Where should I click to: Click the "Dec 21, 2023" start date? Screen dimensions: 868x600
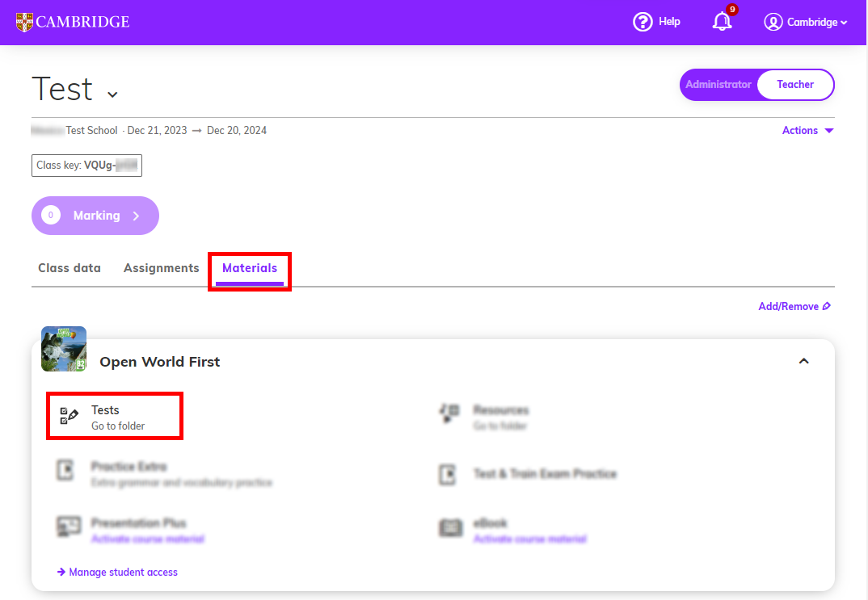(158, 131)
